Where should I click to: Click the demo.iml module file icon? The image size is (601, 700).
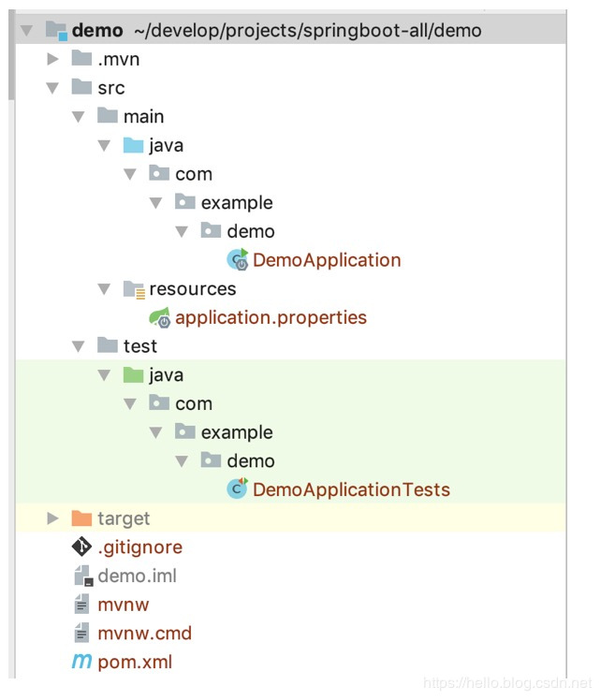[82, 576]
